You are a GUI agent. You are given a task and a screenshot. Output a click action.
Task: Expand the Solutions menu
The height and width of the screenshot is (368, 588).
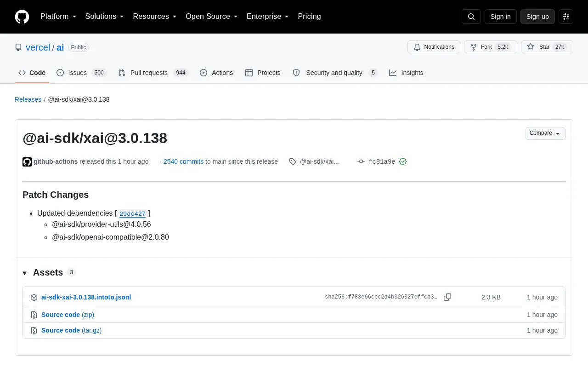(105, 17)
